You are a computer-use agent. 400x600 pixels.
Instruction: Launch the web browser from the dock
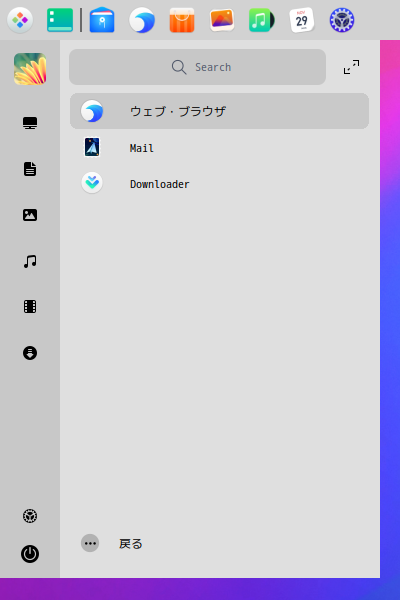pos(142,20)
